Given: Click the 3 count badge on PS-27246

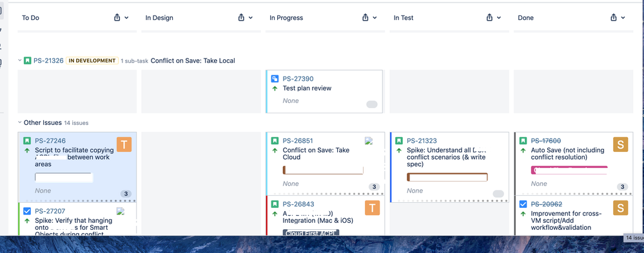Looking at the screenshot, I should click(126, 194).
